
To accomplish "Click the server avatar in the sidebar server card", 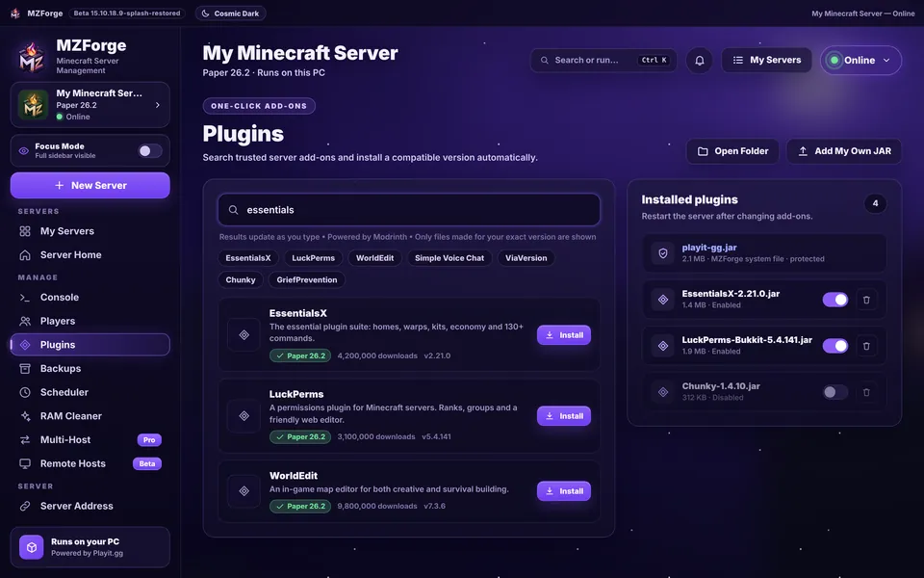I will (33, 105).
